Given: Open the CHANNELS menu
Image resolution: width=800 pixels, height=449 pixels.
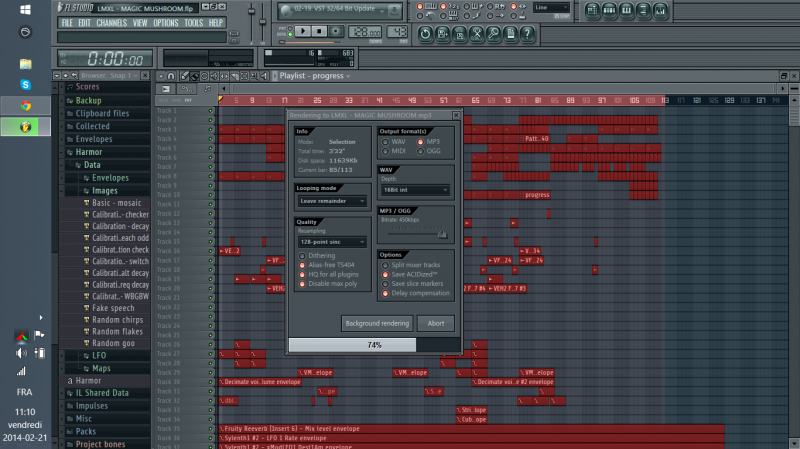Looking at the screenshot, I should click(x=112, y=23).
